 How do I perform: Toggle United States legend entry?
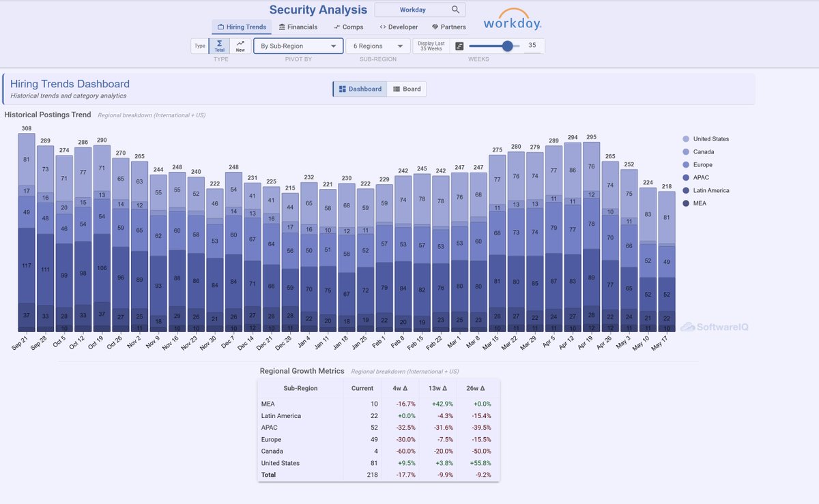click(706, 138)
